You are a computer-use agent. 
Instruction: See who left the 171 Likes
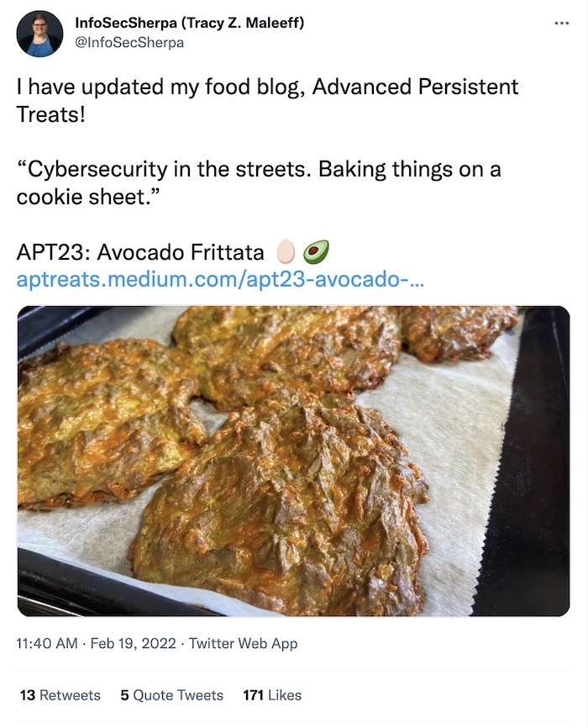[269, 695]
